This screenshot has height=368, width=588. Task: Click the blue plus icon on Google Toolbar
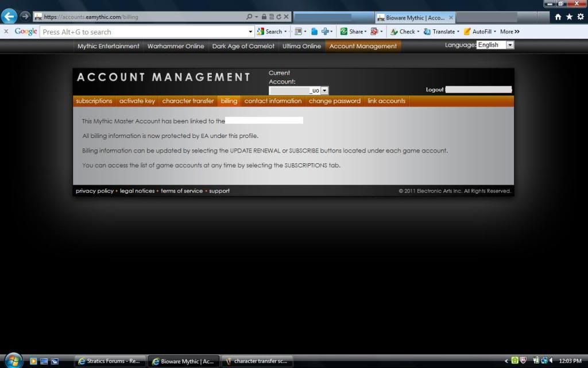[x=325, y=32]
